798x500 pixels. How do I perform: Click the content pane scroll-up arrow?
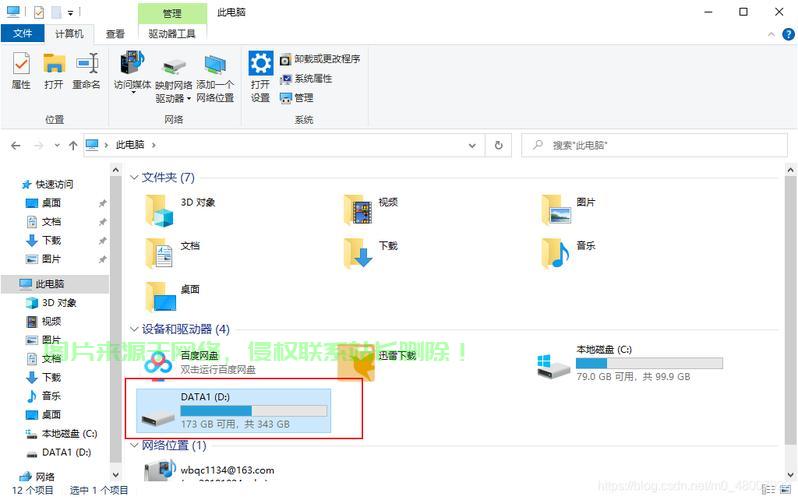[x=790, y=170]
